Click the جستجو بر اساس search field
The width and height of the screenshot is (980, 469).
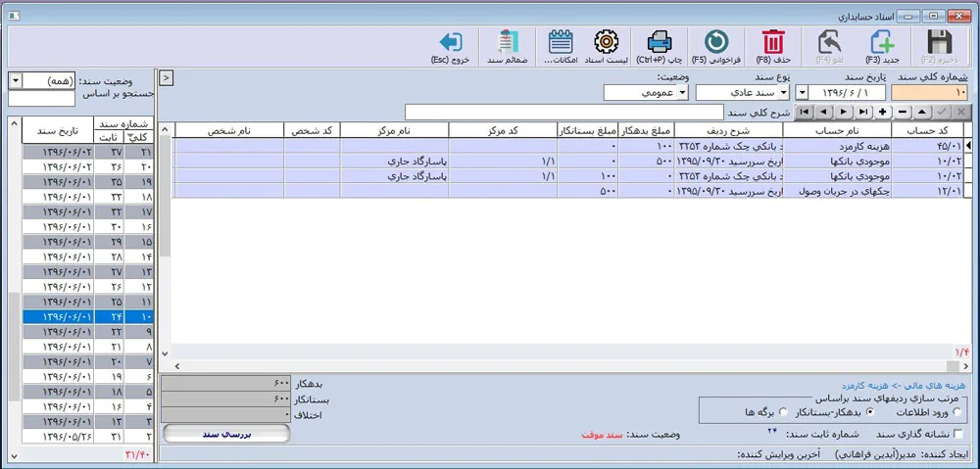pyautogui.click(x=42, y=99)
